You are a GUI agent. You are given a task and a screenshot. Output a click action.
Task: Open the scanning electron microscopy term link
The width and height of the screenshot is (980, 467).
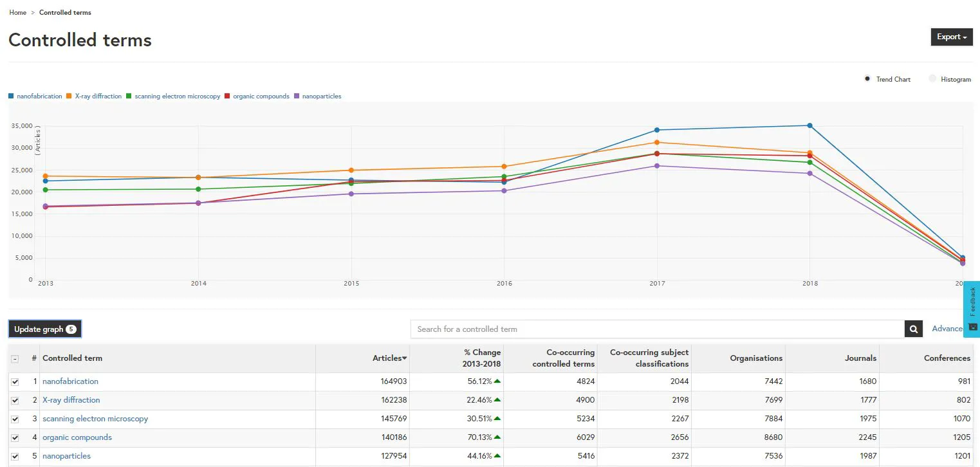(95, 419)
